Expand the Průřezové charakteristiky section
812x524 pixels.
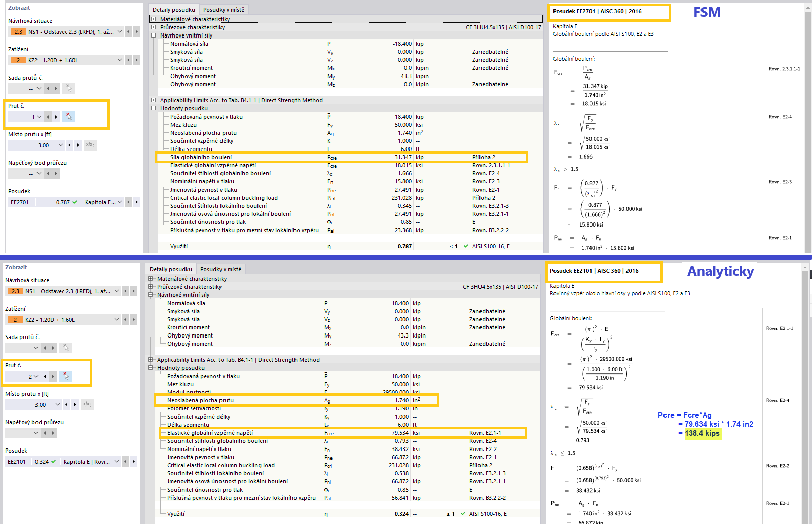[x=153, y=27]
